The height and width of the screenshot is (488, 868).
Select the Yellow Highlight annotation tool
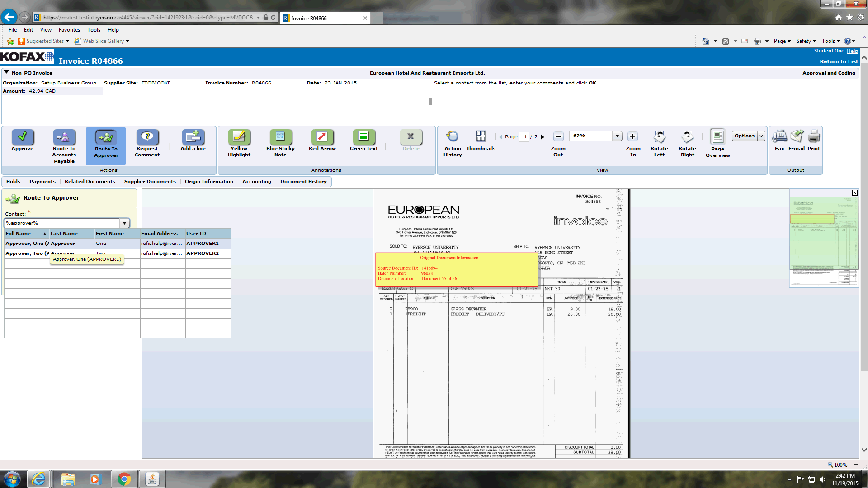[x=239, y=136]
